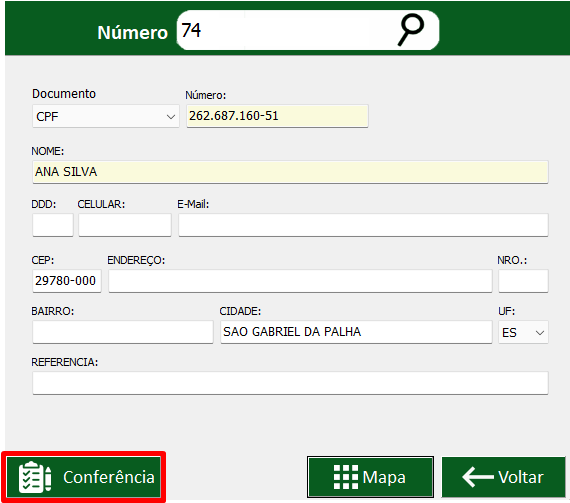Go back with the Voltar button
570x503 pixels.
503,477
